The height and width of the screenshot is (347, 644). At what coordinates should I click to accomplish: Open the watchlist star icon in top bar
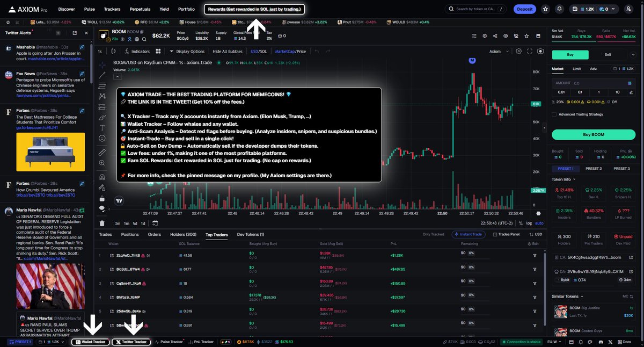click(545, 9)
